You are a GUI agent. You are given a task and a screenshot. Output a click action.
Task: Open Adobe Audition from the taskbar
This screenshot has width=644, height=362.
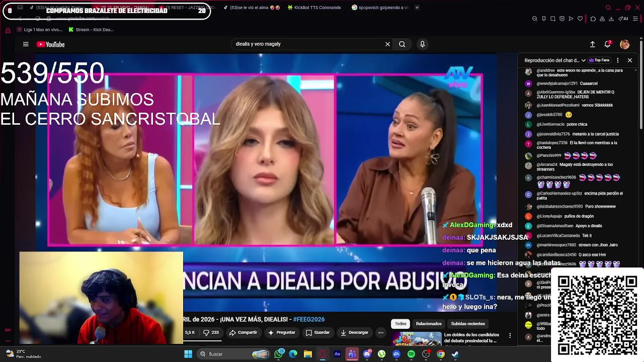[337, 354]
